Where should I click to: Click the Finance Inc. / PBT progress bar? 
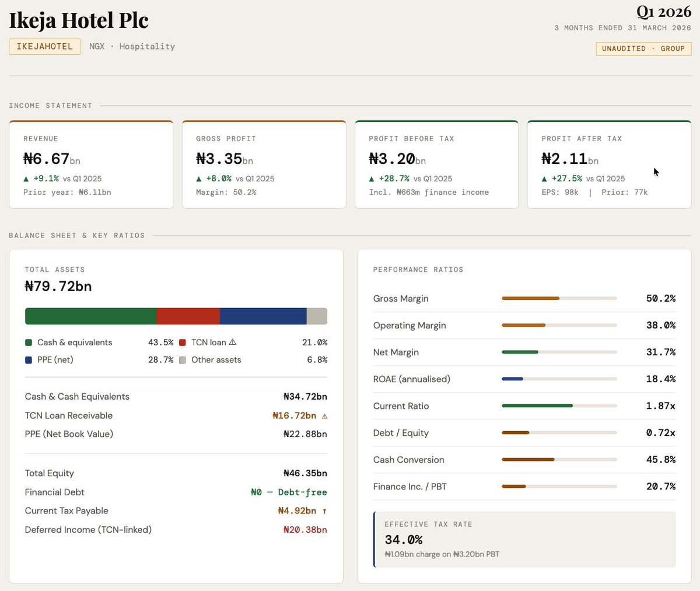point(559,487)
